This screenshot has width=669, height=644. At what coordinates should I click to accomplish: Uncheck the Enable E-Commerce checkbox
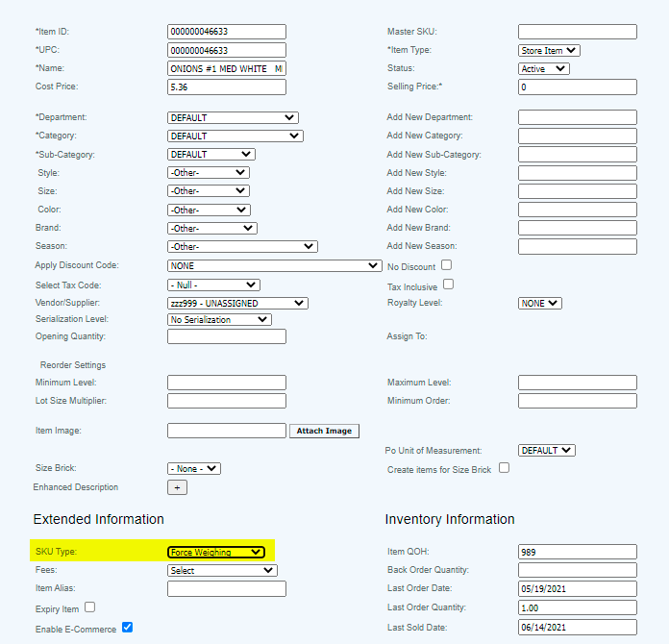point(127,628)
